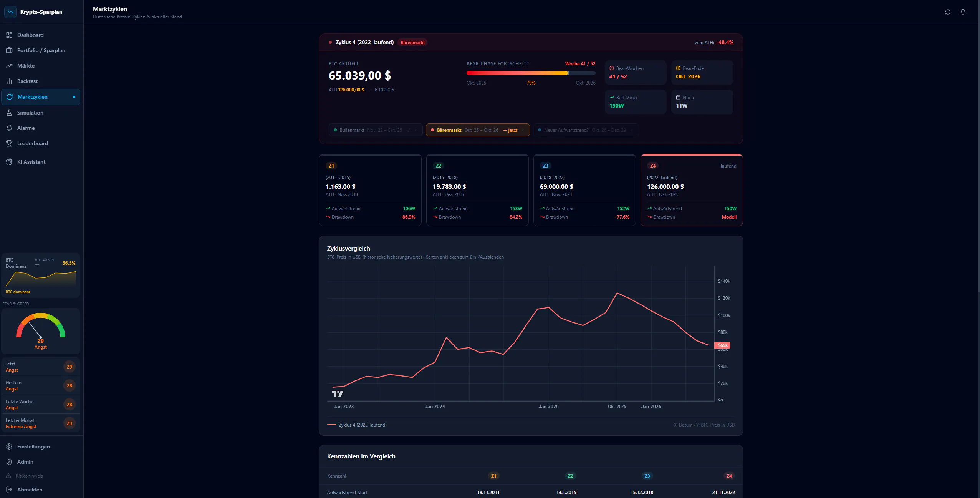
Task: Toggle the Z3 (2018–2022) cycle card
Action: tap(584, 190)
